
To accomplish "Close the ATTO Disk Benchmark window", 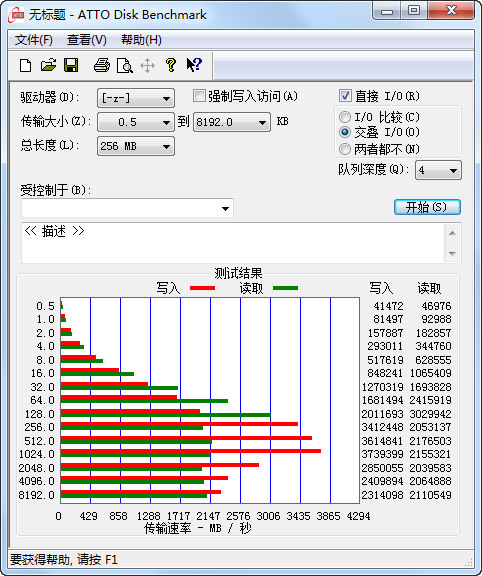I will (x=451, y=11).
